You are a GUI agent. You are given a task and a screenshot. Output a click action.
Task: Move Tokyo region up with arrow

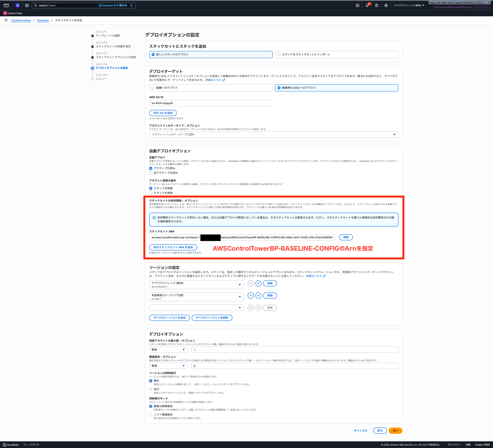point(251,283)
